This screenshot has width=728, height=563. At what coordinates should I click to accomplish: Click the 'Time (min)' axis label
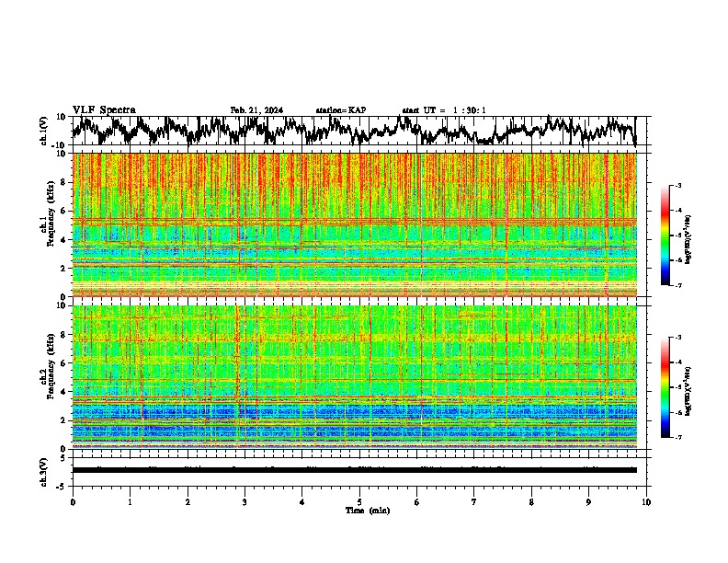point(368,511)
